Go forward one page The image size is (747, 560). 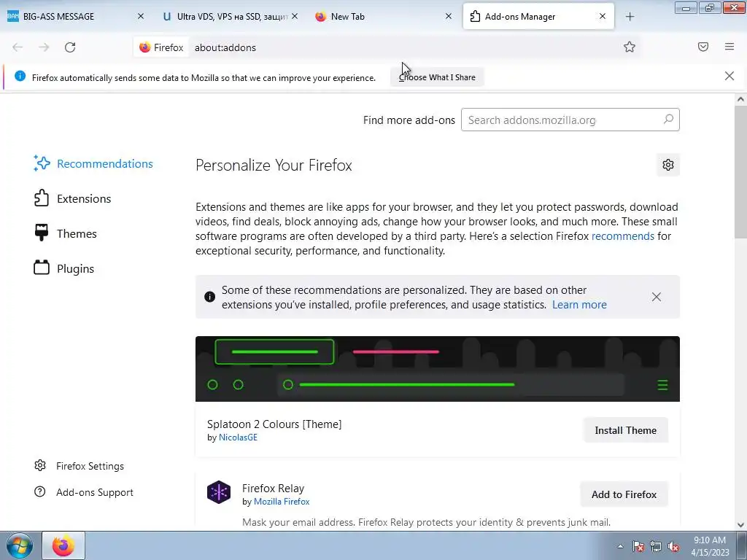[44, 47]
